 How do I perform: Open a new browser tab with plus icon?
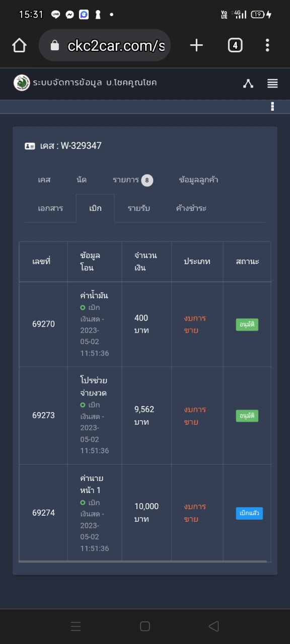point(196,45)
